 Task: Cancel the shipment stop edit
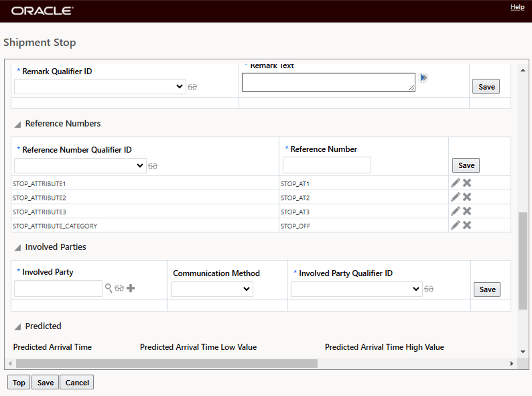click(x=77, y=383)
